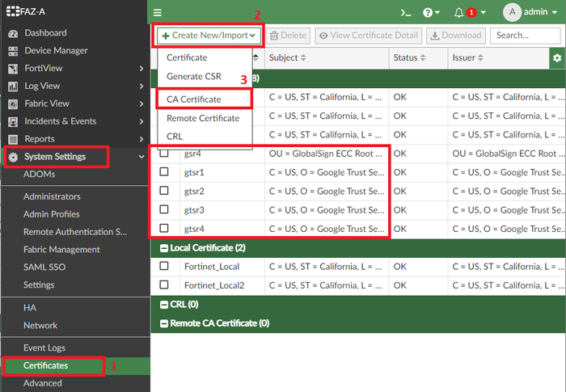Expand the Fabric View submenu chevron
Screen dimensions: 566x392
(x=141, y=104)
